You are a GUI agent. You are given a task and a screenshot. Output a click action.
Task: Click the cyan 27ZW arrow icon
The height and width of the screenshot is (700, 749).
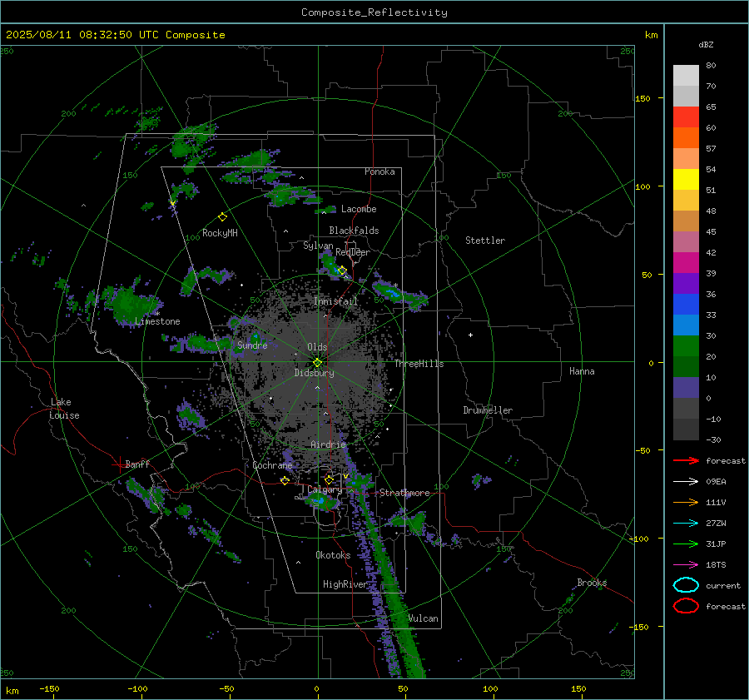click(x=686, y=524)
